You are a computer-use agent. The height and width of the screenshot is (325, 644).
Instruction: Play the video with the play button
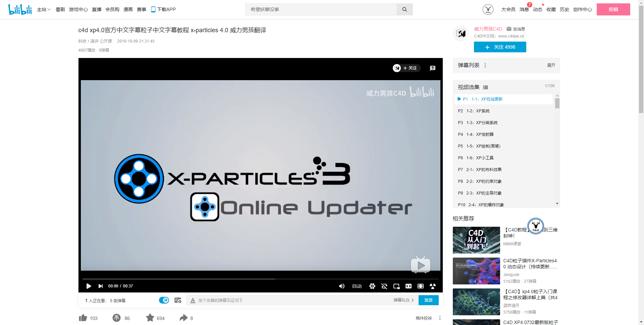89,286
